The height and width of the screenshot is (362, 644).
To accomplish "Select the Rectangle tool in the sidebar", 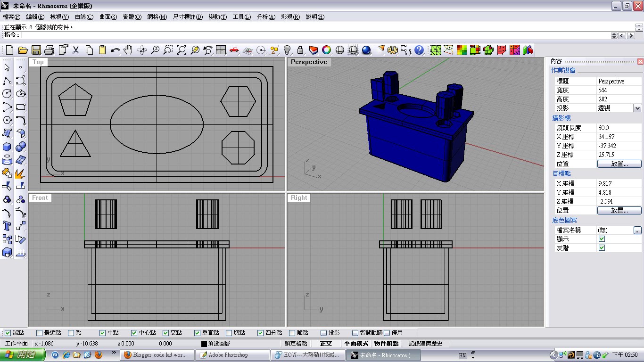I will (20, 107).
